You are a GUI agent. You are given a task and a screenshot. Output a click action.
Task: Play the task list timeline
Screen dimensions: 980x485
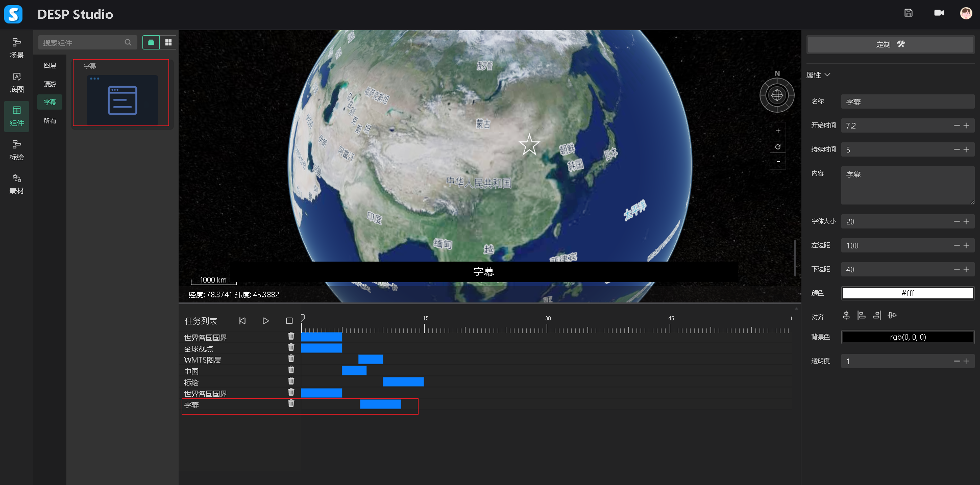click(265, 321)
